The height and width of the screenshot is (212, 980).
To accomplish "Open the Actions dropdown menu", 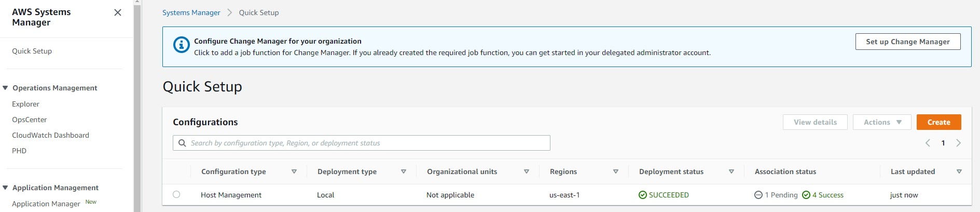I will pos(882,122).
